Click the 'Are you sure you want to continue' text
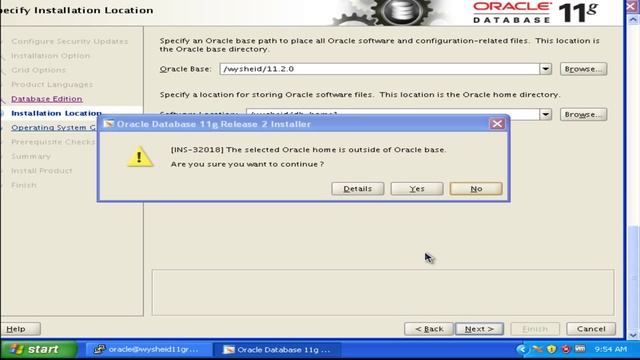The image size is (640, 360). pos(247,164)
